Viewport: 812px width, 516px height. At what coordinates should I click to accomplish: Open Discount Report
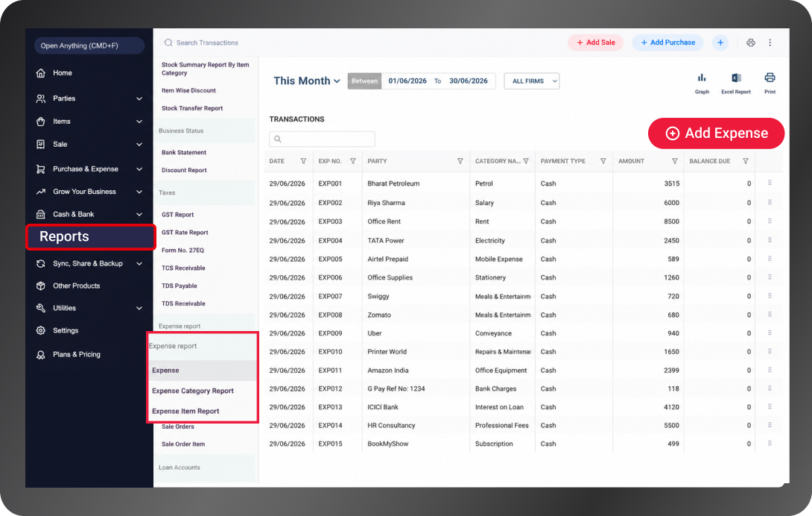pyautogui.click(x=184, y=170)
